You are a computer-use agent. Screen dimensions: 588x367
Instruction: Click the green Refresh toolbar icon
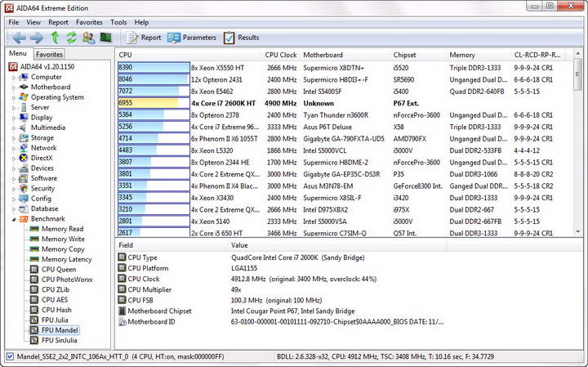coord(71,38)
